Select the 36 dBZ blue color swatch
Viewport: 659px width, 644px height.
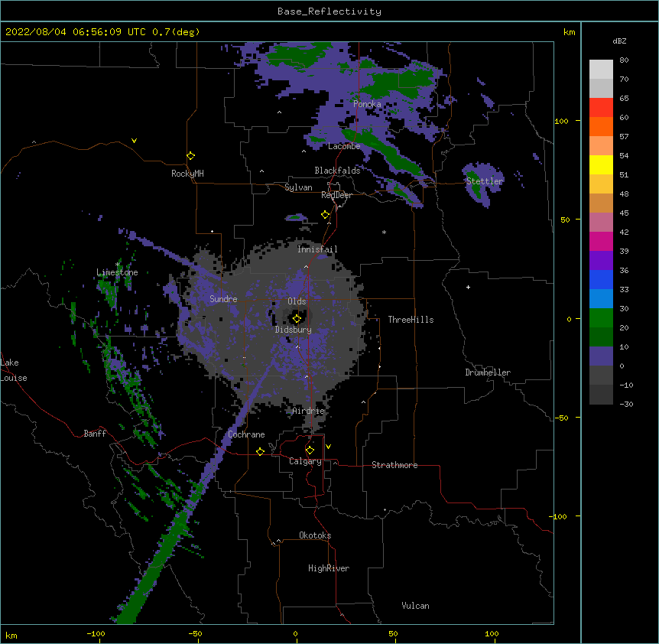601,279
